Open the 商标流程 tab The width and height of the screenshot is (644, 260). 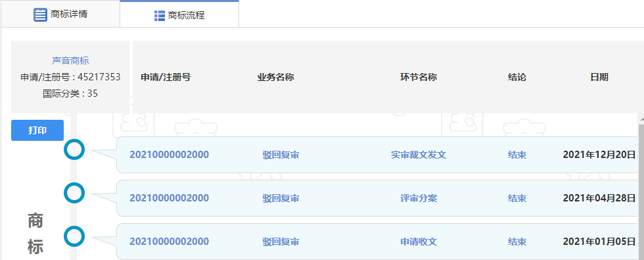(179, 14)
